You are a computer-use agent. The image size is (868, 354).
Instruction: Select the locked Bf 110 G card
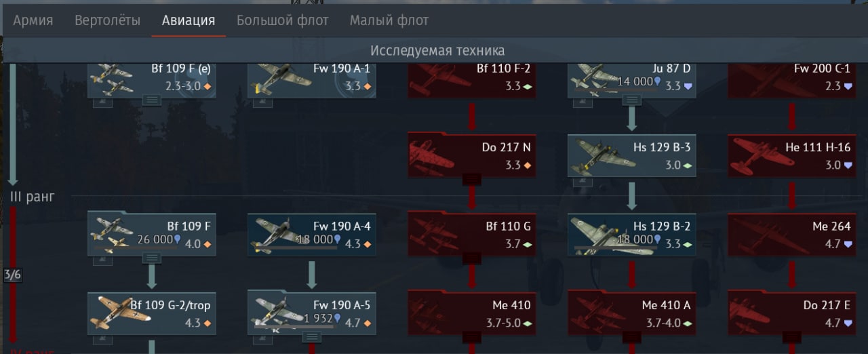pyautogui.click(x=471, y=234)
